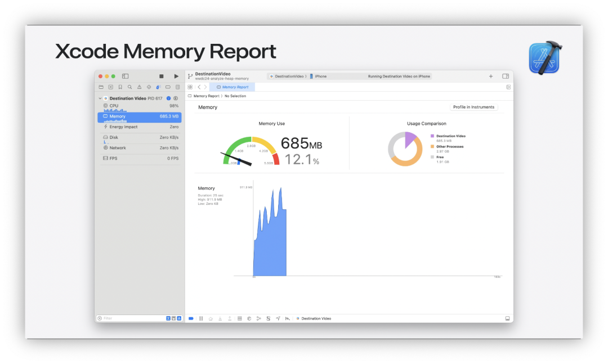This screenshot has width=608, height=364.
Task: Select the Memory Report editor tab
Action: point(233,87)
